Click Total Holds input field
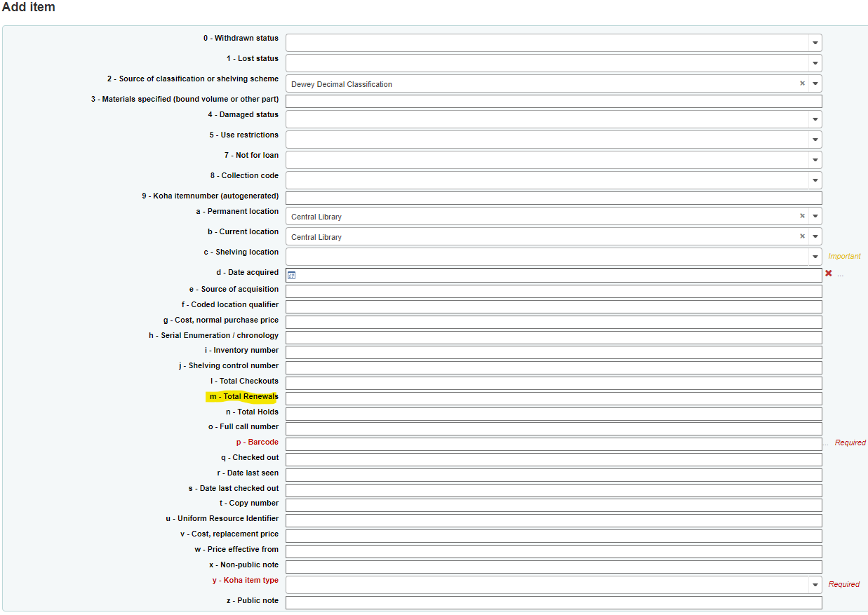The height and width of the screenshot is (615, 868). (554, 414)
